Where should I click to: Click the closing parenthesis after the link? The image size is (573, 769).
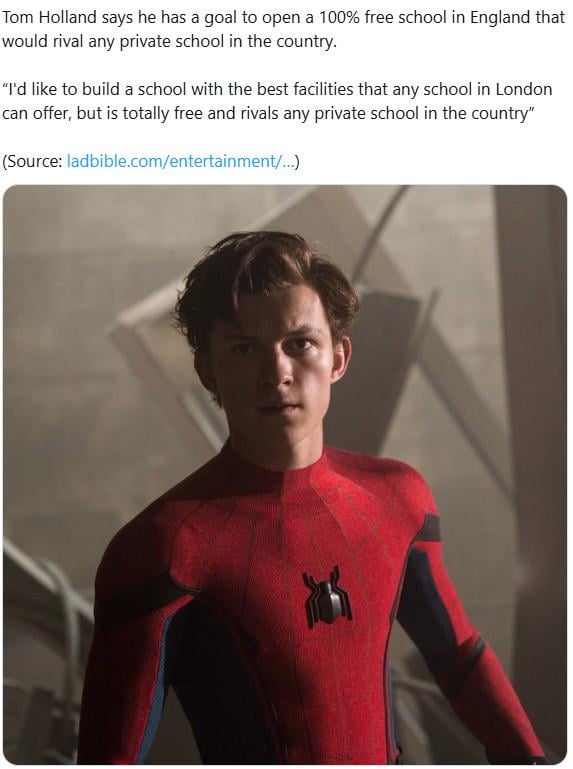[297, 161]
